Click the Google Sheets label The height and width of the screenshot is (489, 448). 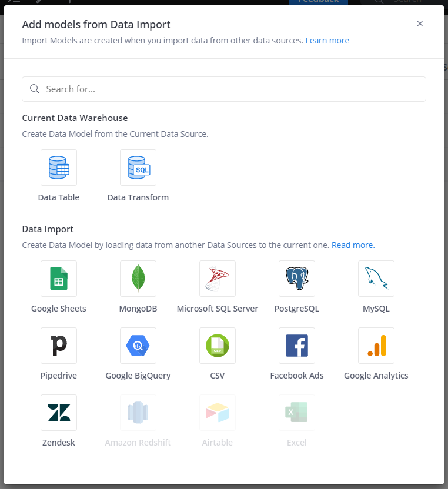[59, 309]
